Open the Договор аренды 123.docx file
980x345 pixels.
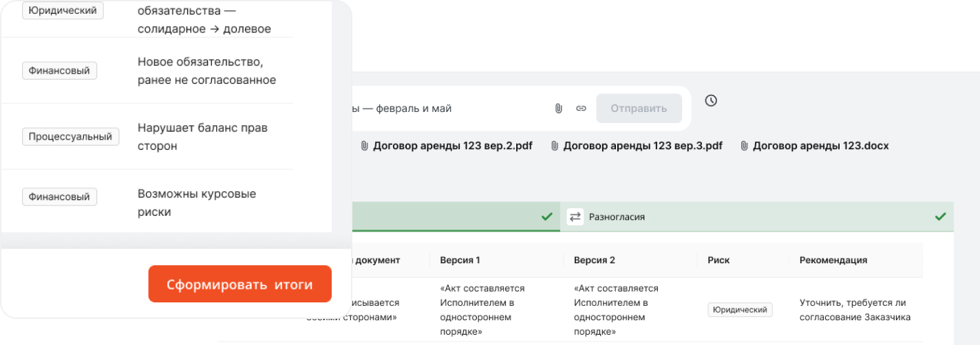point(820,146)
